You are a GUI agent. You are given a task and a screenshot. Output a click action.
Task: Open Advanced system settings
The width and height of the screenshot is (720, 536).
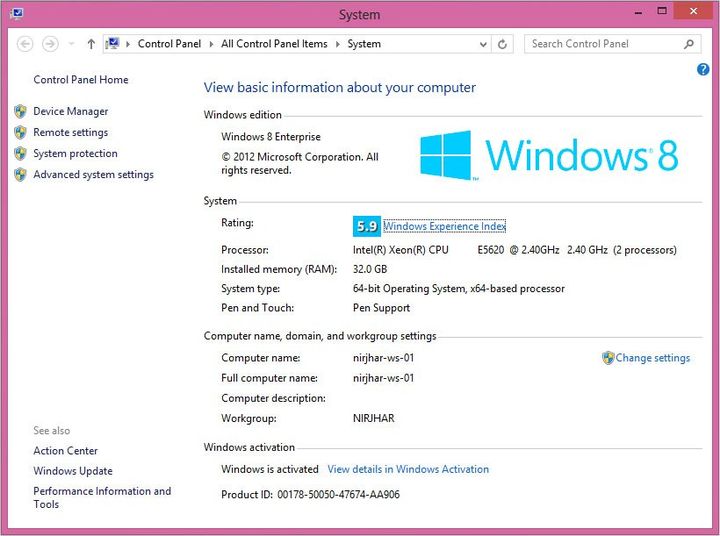[x=93, y=174]
